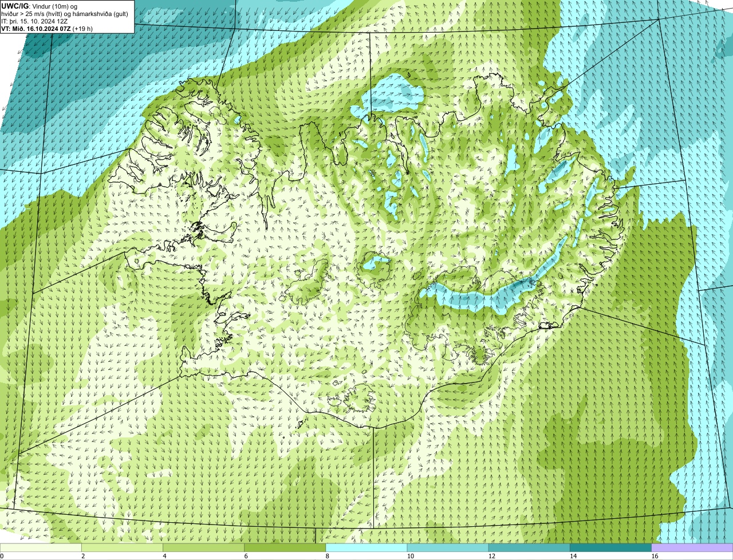733x560 pixels.
Task: Click the 'UWC/IG: Vindur (10m) og' title line
Action: coord(40,6)
